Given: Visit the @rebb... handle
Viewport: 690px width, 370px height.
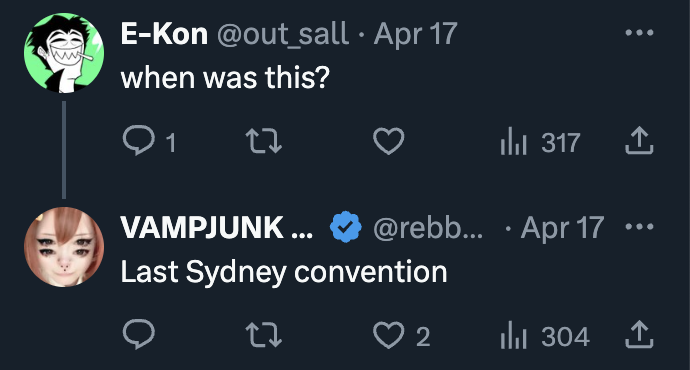Looking at the screenshot, I should click(428, 228).
